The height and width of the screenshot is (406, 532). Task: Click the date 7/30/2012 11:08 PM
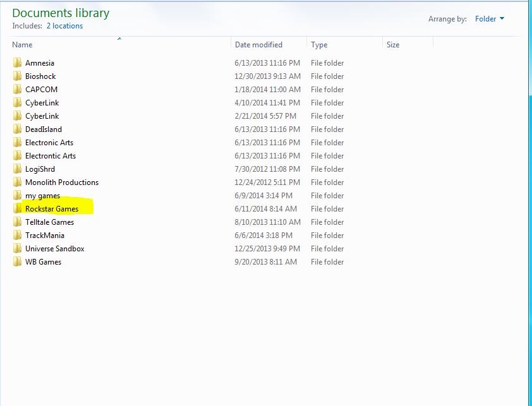tap(267, 169)
